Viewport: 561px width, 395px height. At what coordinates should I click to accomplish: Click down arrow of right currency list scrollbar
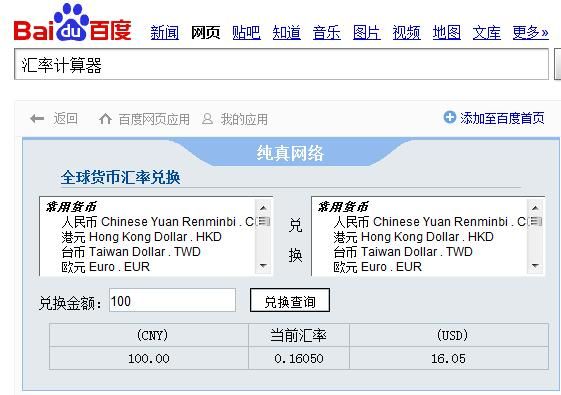click(x=535, y=266)
